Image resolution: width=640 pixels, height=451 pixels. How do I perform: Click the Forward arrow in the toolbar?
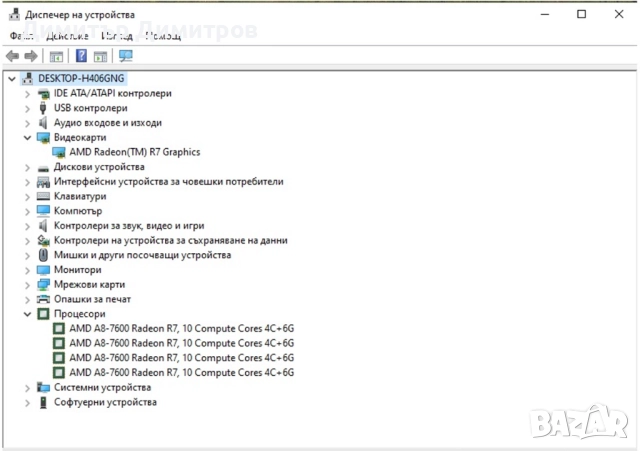31,56
